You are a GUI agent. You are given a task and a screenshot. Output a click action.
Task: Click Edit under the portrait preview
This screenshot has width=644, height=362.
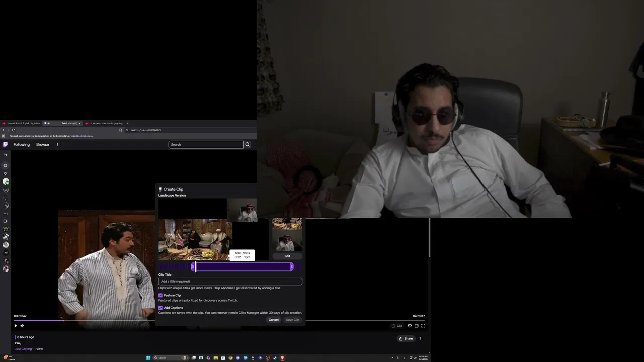click(x=287, y=256)
